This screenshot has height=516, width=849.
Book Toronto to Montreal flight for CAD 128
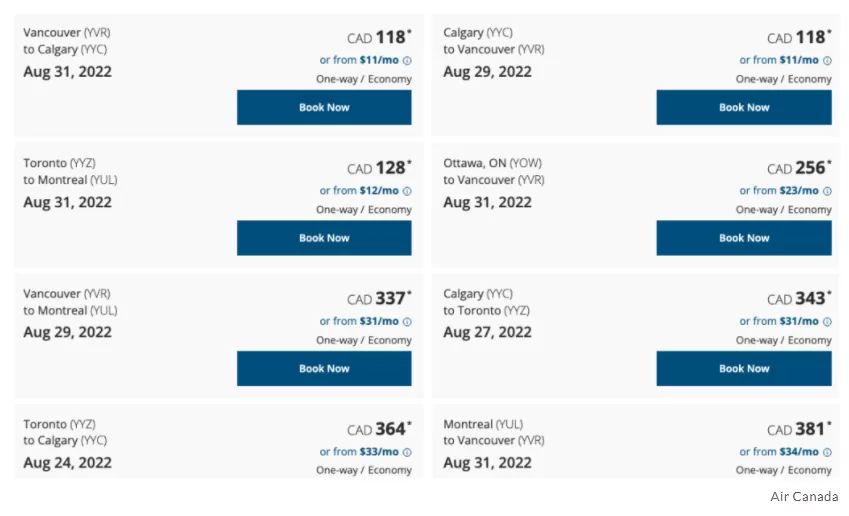[x=324, y=238]
